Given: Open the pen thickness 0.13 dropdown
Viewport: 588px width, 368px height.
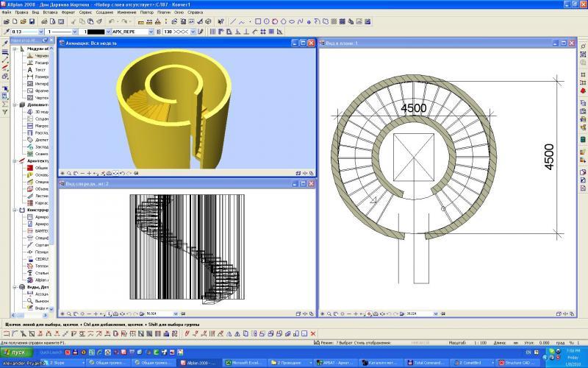Looking at the screenshot, I should (x=41, y=32).
